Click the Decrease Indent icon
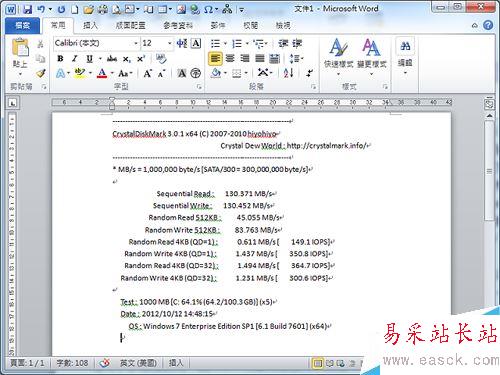The height and width of the screenshot is (375, 500). (x=283, y=44)
